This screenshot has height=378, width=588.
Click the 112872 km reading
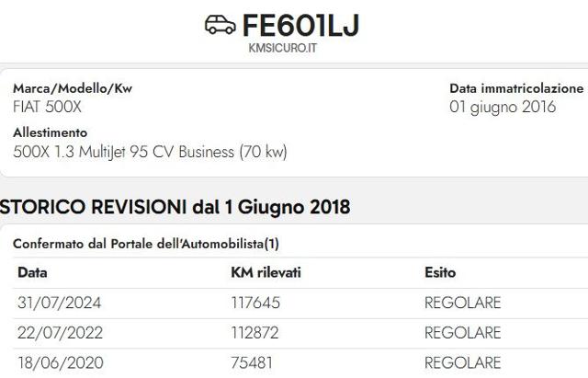point(255,333)
